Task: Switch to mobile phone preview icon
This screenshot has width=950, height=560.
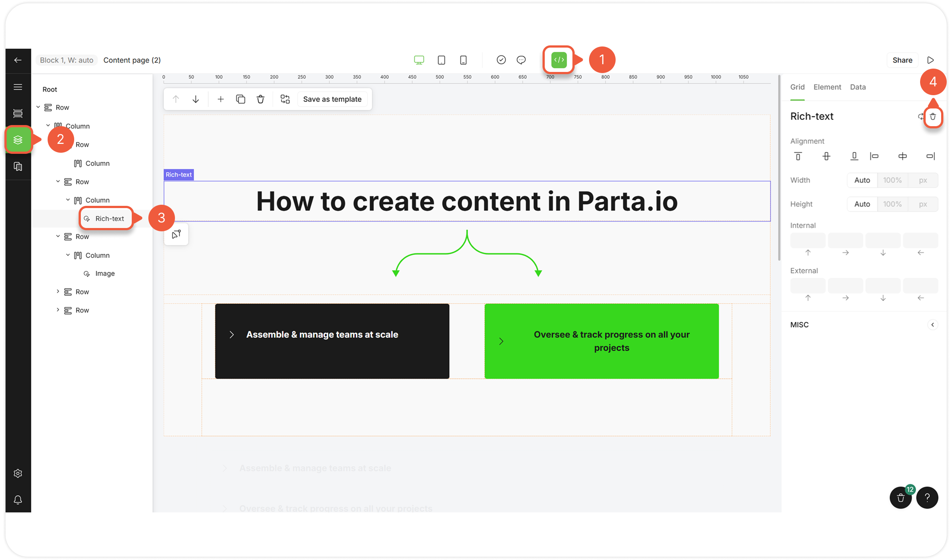Action: (x=464, y=60)
